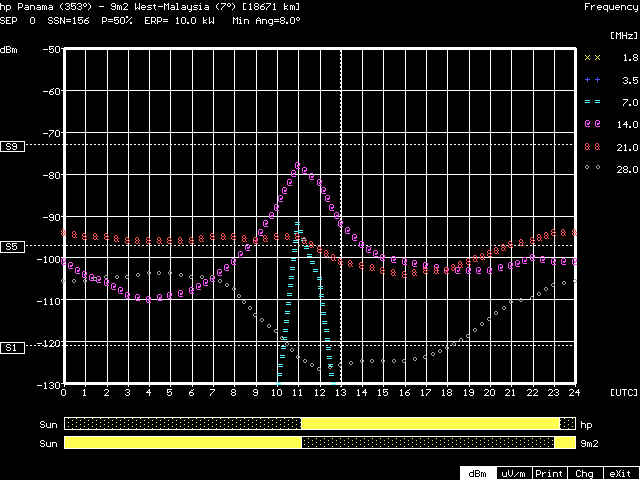Click the -80 axis value

pos(53,175)
